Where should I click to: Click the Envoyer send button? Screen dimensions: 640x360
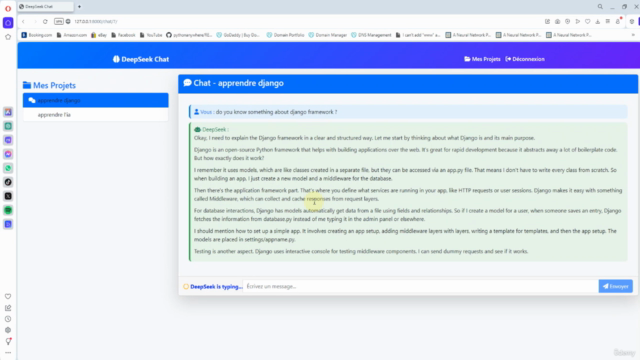[x=616, y=287]
